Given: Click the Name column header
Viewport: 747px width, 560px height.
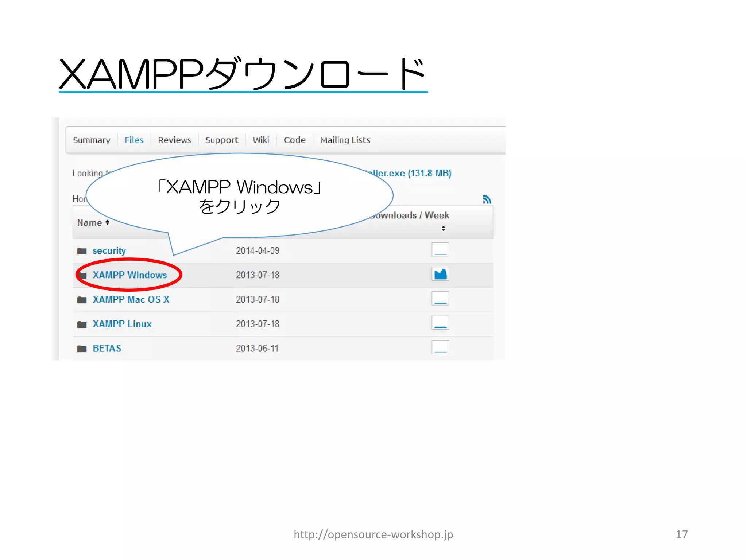Looking at the screenshot, I should [89, 223].
